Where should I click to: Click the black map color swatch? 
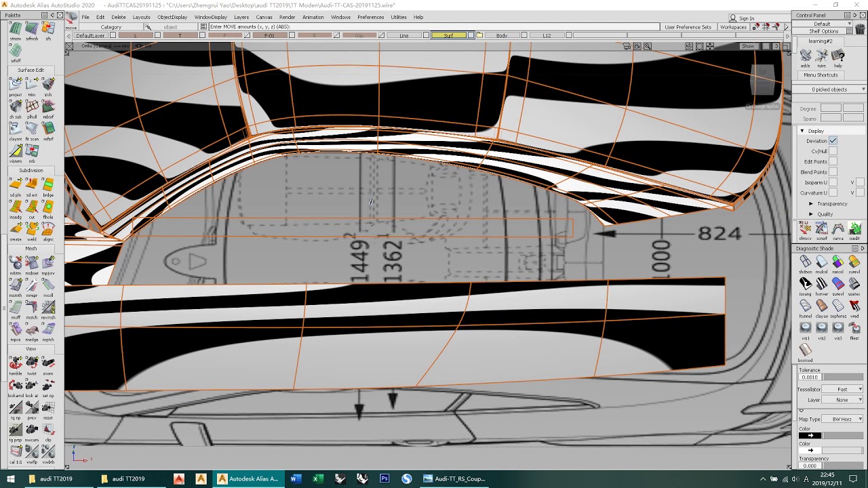[810, 435]
